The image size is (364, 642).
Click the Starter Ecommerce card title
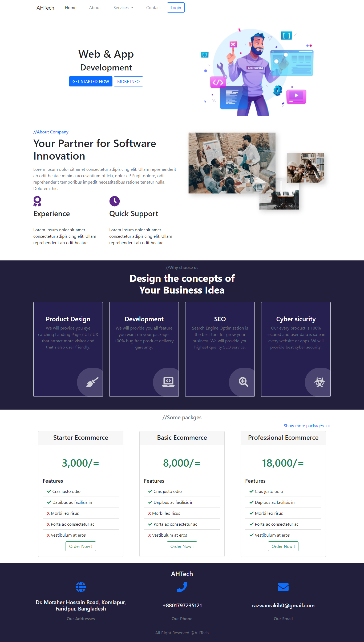click(x=81, y=438)
